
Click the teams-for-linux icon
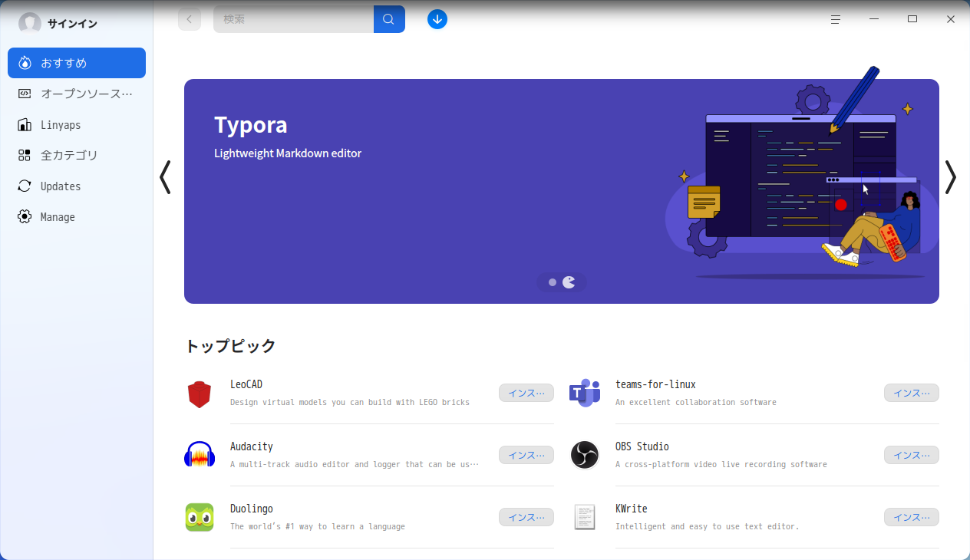tap(585, 394)
